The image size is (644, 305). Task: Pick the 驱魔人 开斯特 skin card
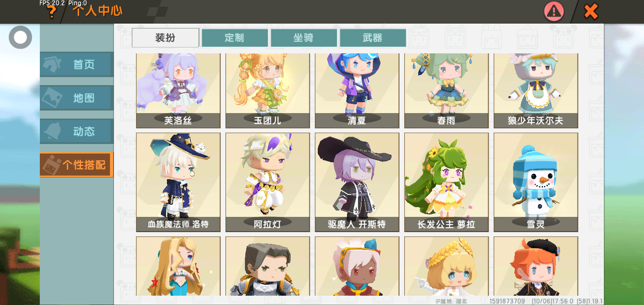click(x=357, y=182)
